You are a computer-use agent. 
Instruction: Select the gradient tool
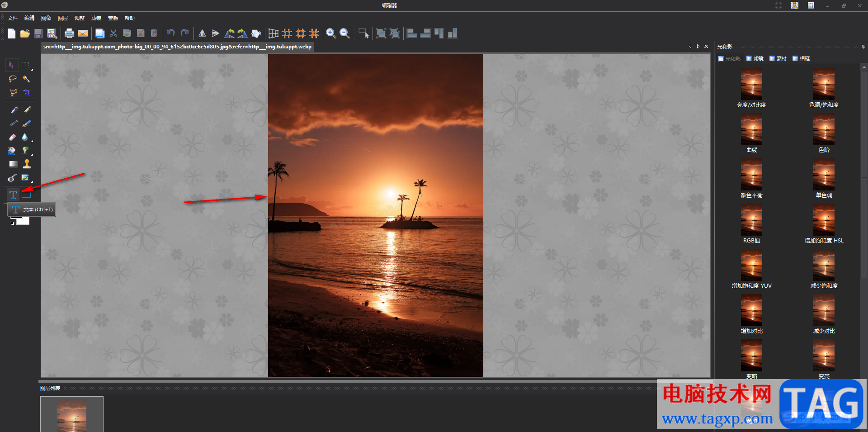point(13,164)
